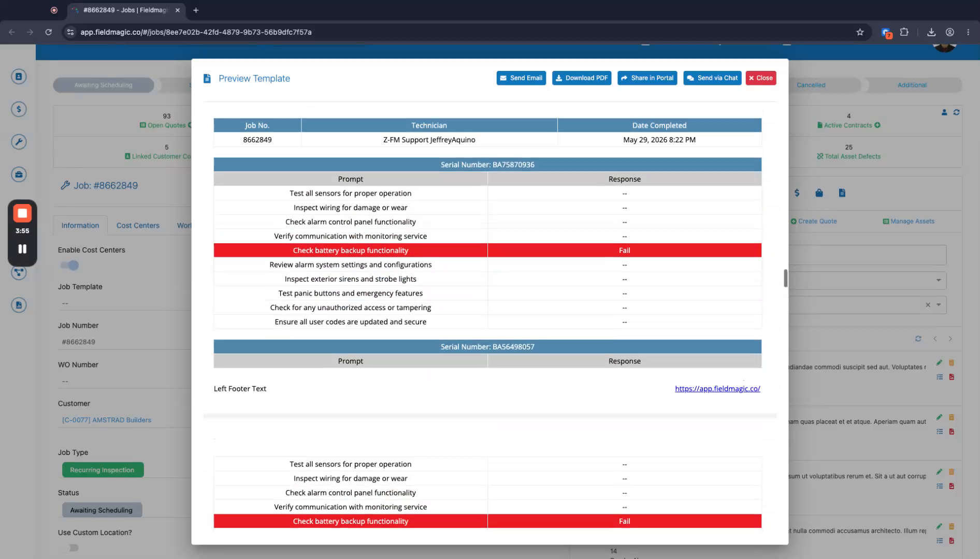Click the refresh icon near pagination arrows
The width and height of the screenshot is (980, 559).
[x=918, y=339]
